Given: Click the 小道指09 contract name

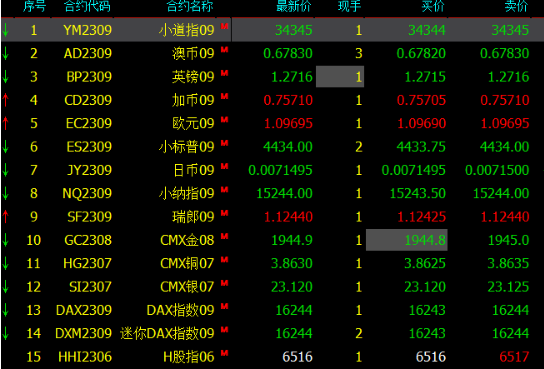Looking at the screenshot, I should point(187,30).
